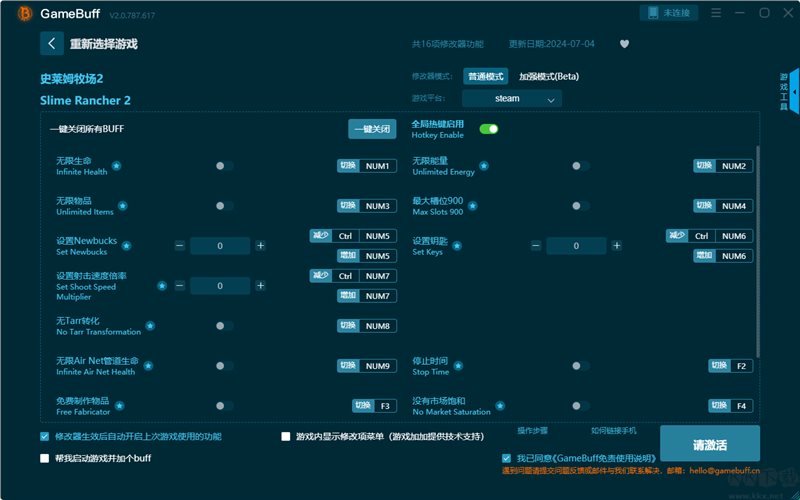The image size is (800, 500).
Task: Toggle Infinite Health switch
Action: 224,166
